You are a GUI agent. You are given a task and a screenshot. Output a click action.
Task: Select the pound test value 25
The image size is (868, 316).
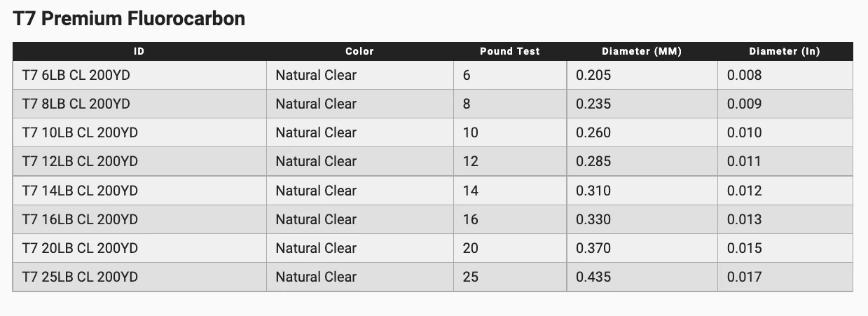[x=470, y=277]
